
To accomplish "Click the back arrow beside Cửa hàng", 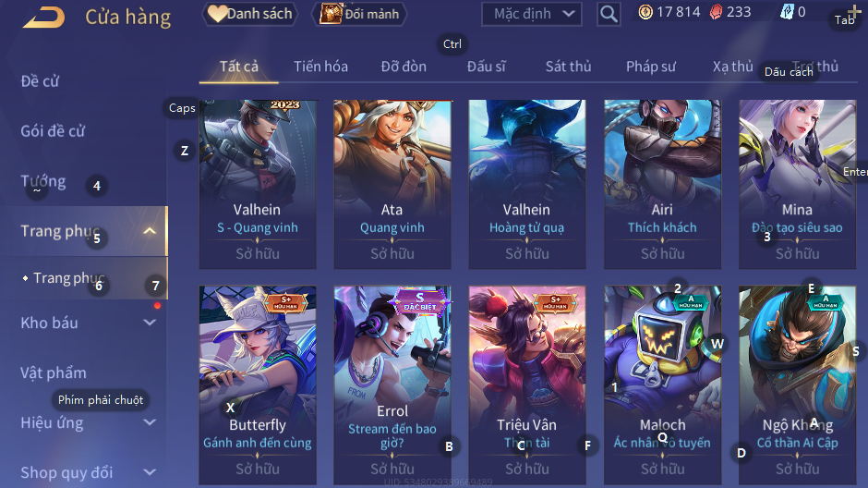I will (43, 17).
